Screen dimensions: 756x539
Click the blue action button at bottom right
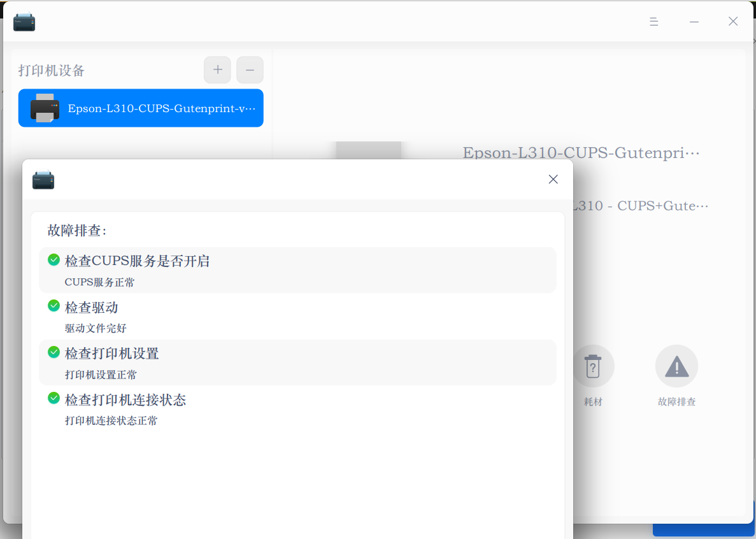[x=703, y=529]
